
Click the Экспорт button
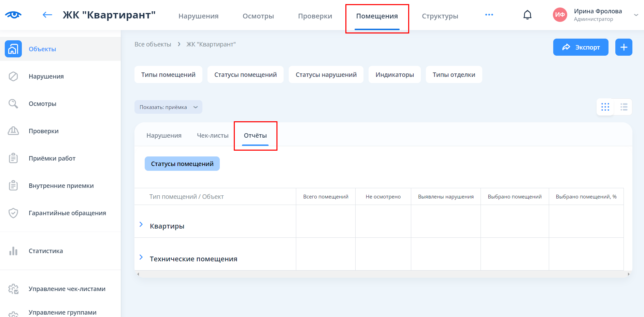(x=581, y=47)
